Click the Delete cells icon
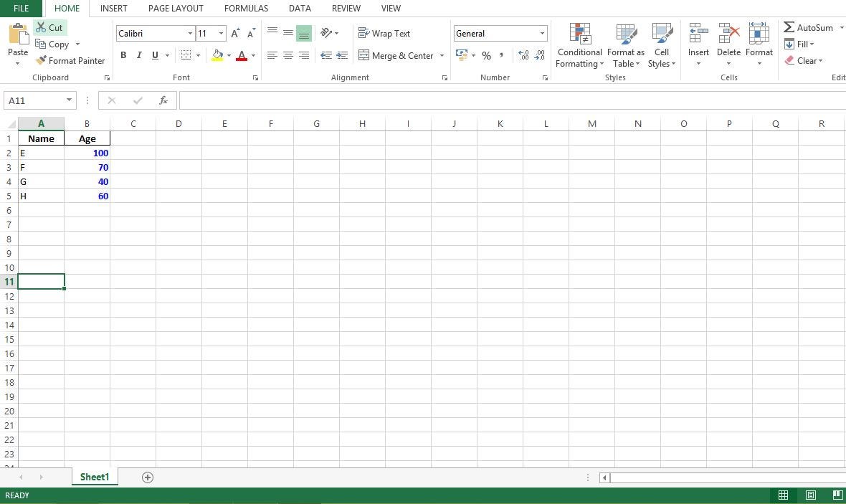The image size is (846, 504). (729, 33)
